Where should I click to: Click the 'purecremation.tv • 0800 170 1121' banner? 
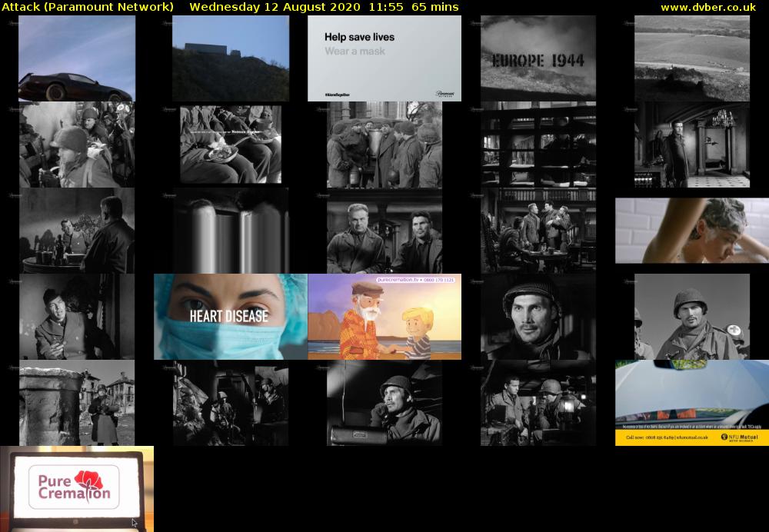pyautogui.click(x=415, y=280)
